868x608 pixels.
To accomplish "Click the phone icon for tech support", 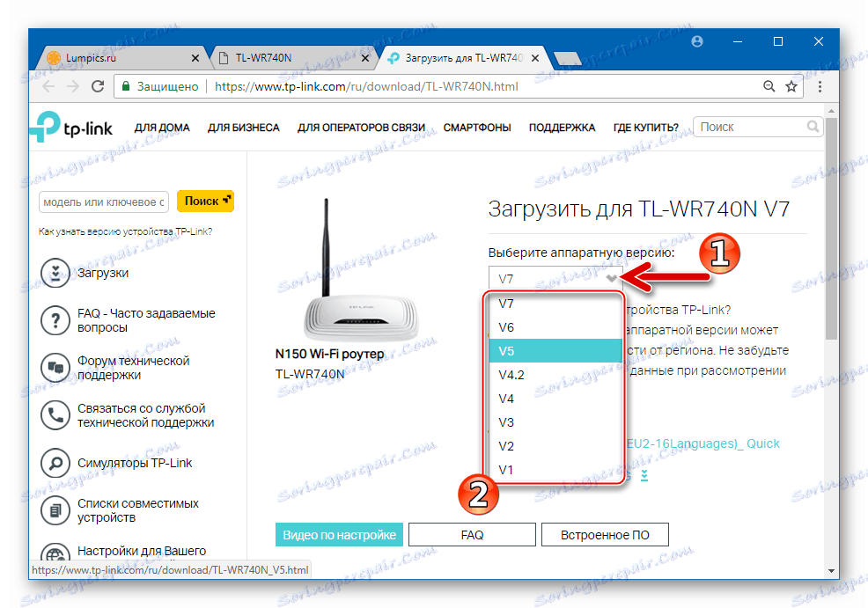I will pyautogui.click(x=55, y=415).
